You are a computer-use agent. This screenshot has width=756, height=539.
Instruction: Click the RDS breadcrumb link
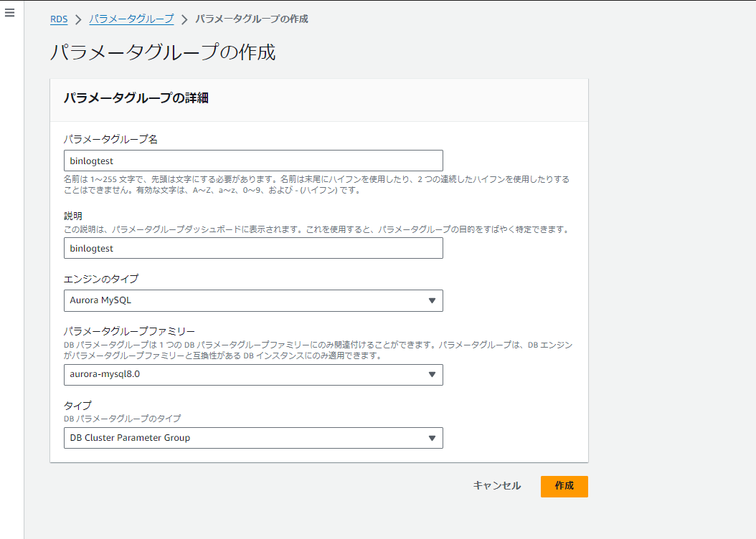[58, 19]
